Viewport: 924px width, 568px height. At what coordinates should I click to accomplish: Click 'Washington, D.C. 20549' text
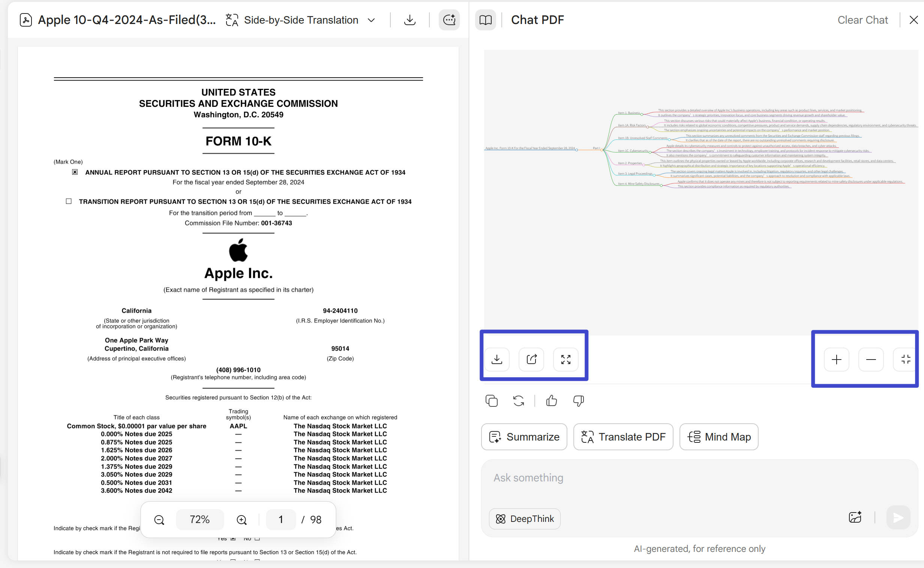[x=238, y=115]
